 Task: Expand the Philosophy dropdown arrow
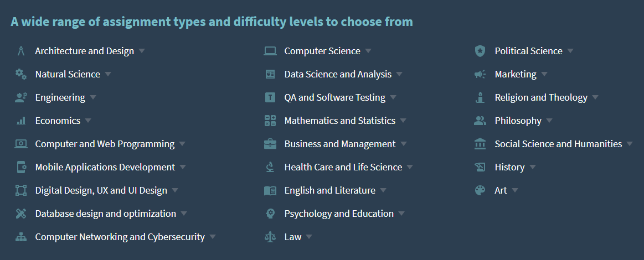[549, 121]
